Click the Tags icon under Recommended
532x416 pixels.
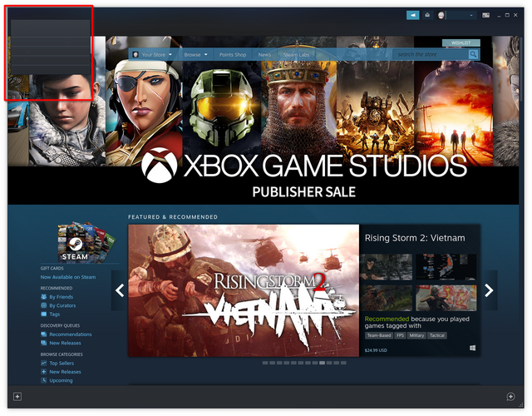point(44,314)
